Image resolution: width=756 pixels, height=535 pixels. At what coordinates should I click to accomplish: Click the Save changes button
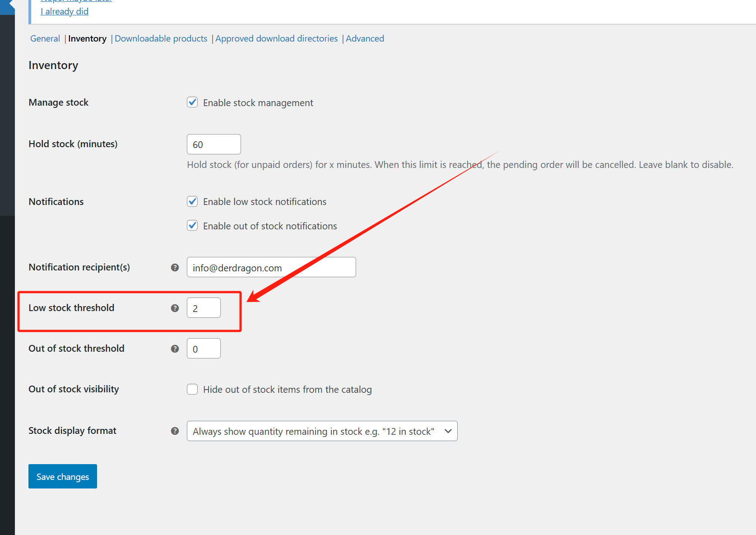(x=62, y=476)
